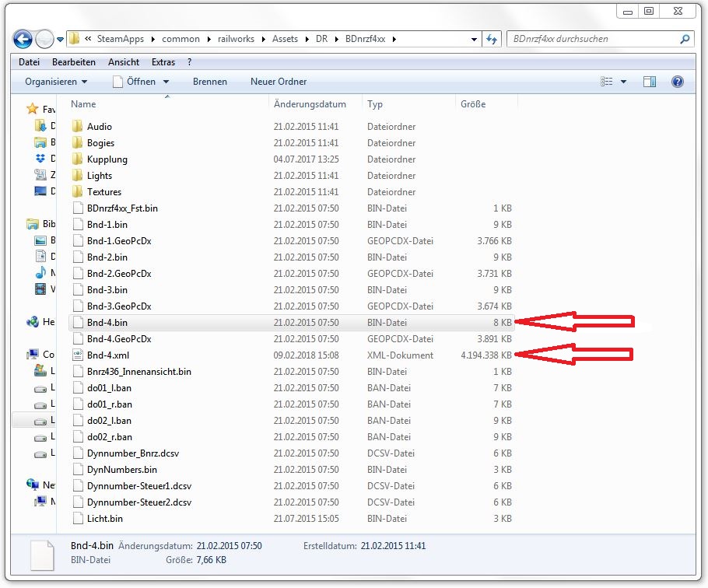Open the Organisieren dropdown
708x588 pixels.
point(56,82)
